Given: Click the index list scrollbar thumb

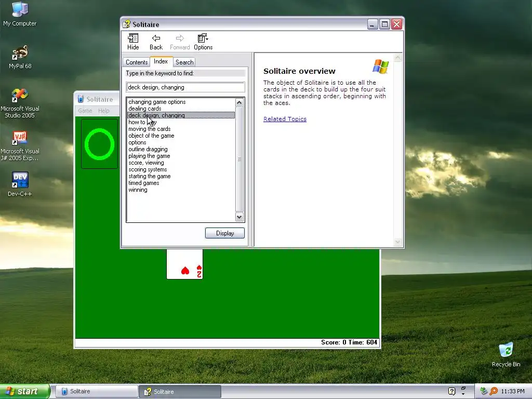Looking at the screenshot, I should [x=239, y=159].
